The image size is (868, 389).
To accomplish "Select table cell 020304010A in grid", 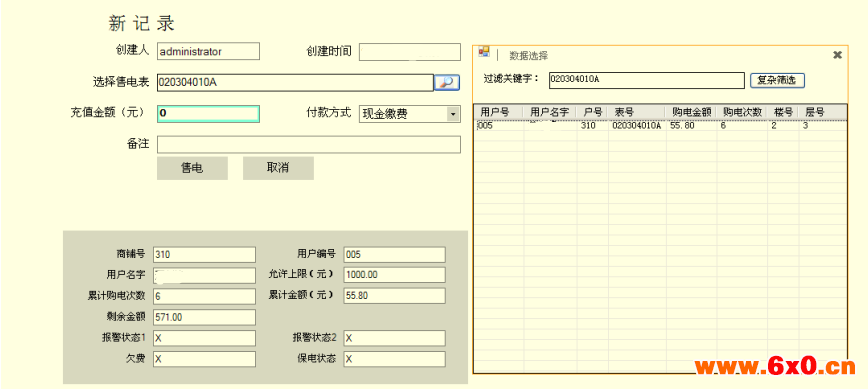I will pos(637,126).
